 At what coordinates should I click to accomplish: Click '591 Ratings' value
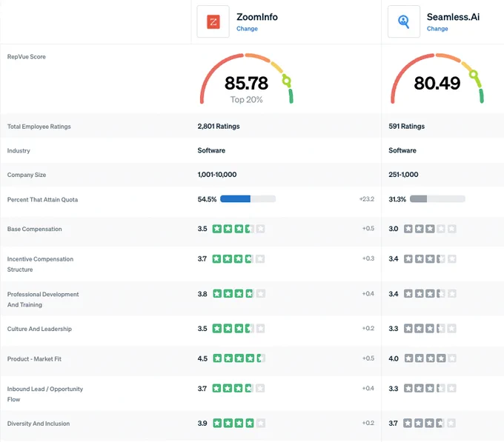tap(407, 126)
